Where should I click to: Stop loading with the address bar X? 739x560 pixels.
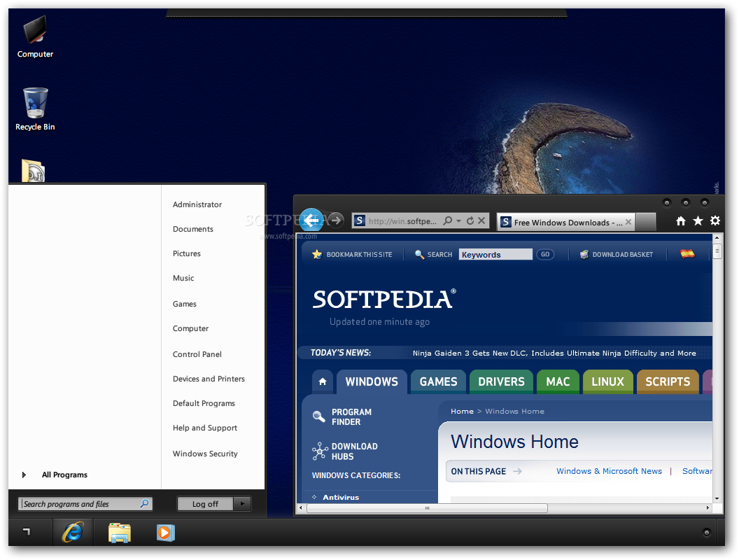tap(481, 220)
